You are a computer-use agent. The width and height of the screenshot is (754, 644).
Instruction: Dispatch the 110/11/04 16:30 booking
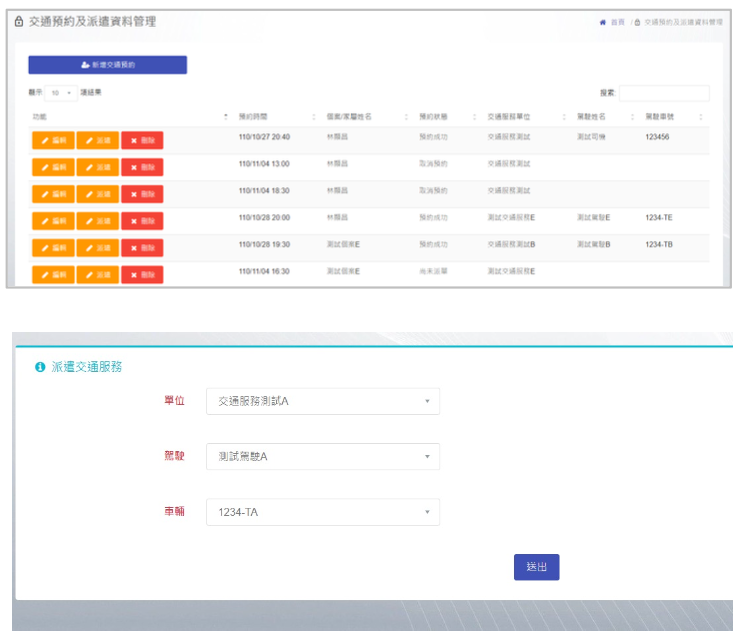tap(98, 274)
